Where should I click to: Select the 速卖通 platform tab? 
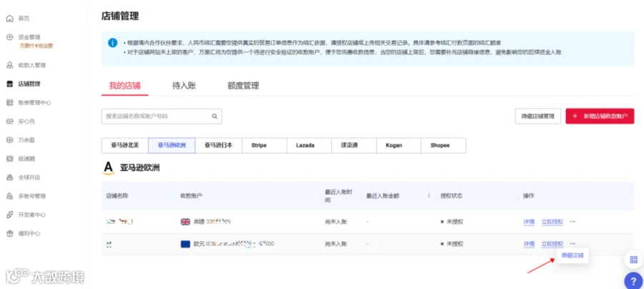[x=353, y=145]
